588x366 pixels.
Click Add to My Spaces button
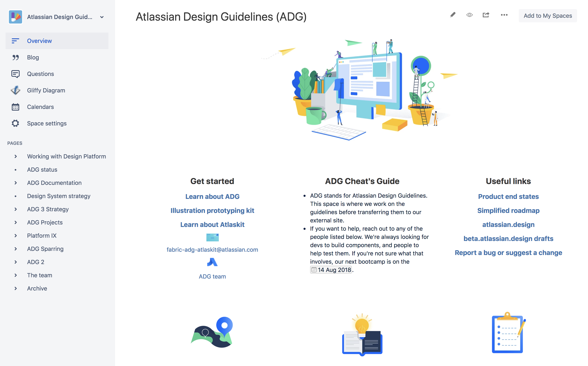click(548, 15)
